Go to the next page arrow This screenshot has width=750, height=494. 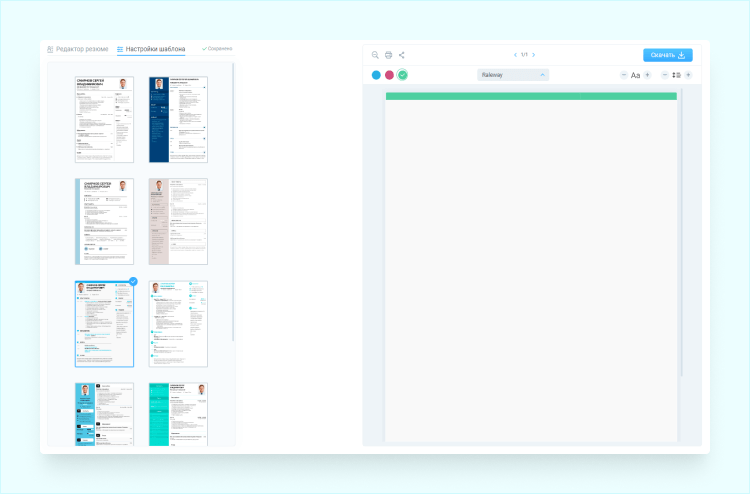coord(534,55)
